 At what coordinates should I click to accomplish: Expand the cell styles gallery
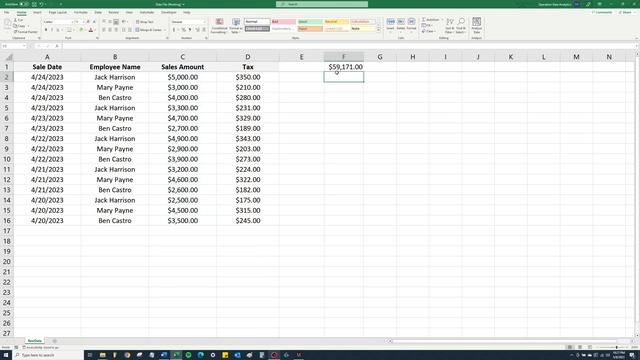pos(378,30)
